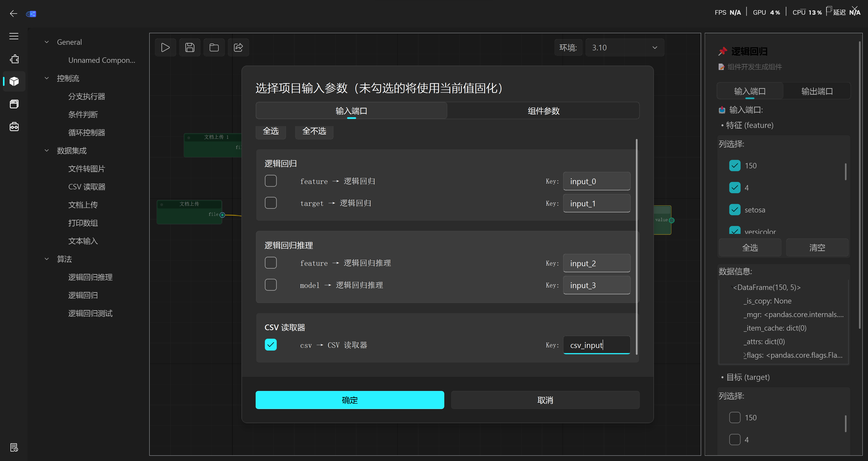Image resolution: width=868 pixels, height=461 pixels.
Task: Run the workflow with the play button
Action: [x=165, y=47]
